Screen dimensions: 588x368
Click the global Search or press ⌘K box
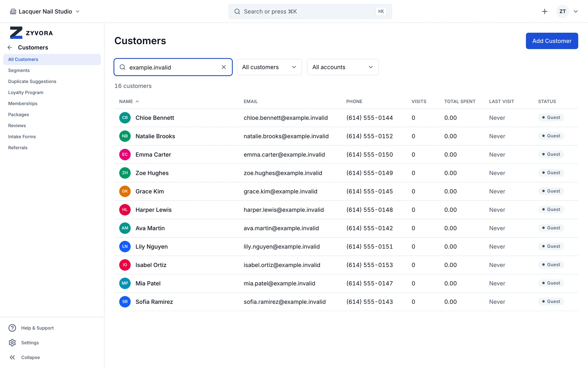pos(310,11)
